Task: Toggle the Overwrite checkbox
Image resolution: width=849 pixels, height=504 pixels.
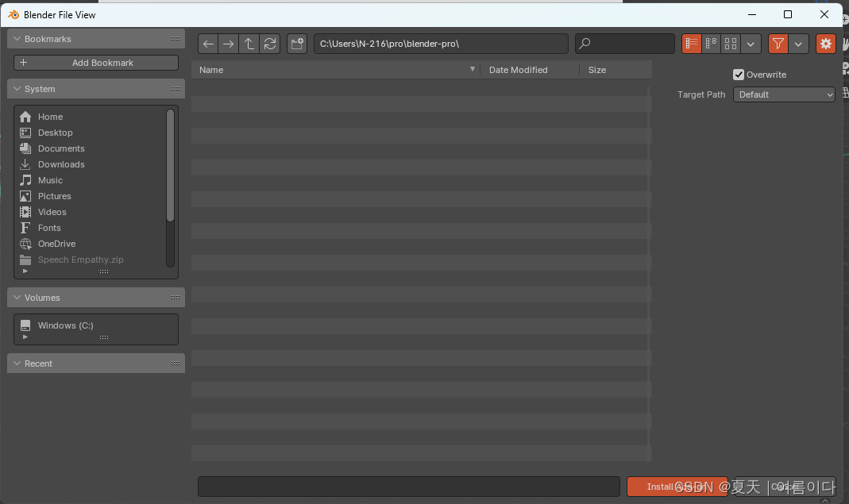Action: (739, 75)
